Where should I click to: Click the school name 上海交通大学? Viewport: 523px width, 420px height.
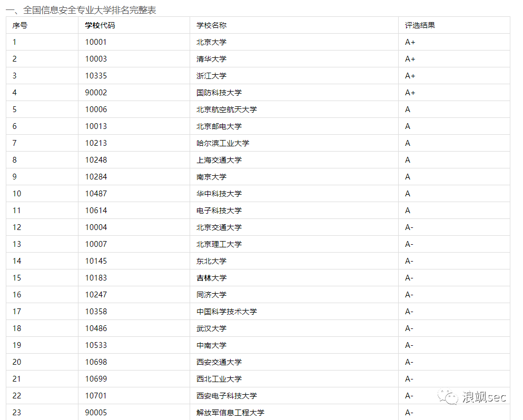[219, 160]
